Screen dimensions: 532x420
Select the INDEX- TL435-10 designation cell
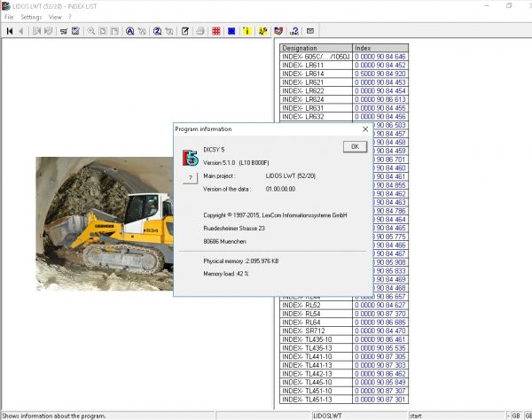point(317,339)
